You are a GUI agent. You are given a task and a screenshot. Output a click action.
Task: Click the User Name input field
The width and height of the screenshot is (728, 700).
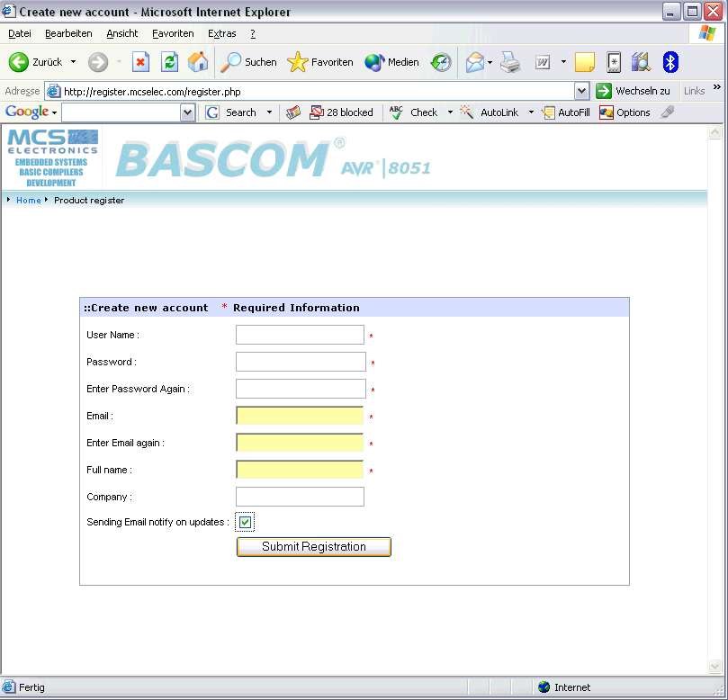300,335
